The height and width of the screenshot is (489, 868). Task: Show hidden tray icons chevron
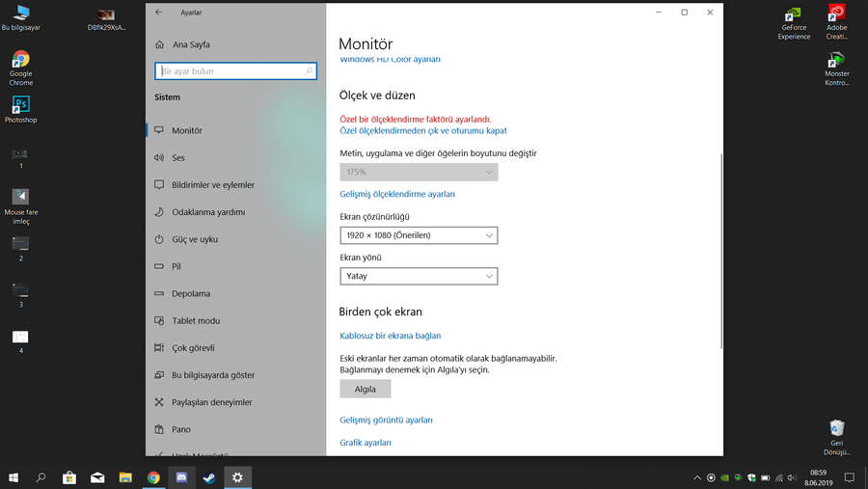pyautogui.click(x=697, y=478)
